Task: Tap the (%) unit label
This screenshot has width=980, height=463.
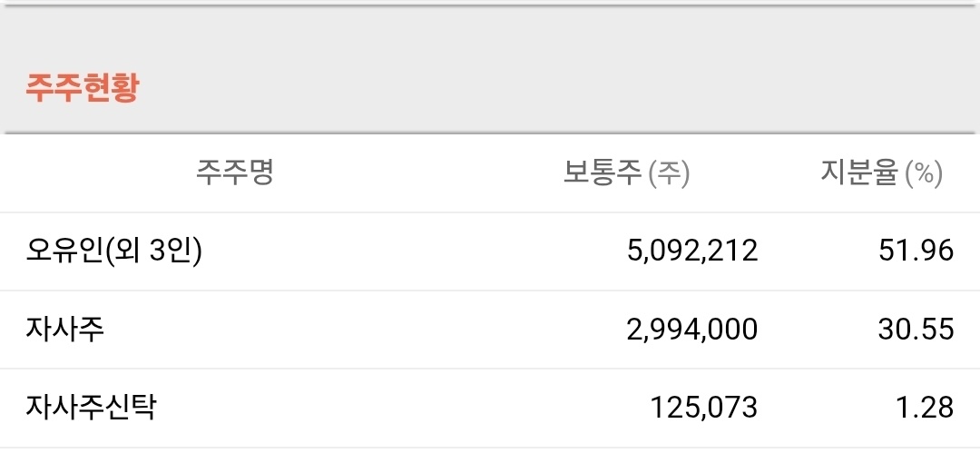Action: point(924,173)
